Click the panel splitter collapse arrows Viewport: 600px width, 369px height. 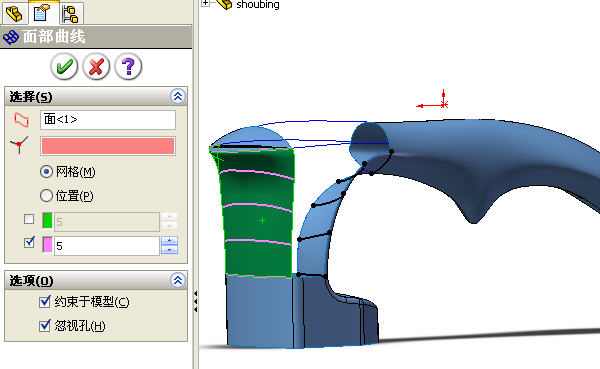click(196, 302)
